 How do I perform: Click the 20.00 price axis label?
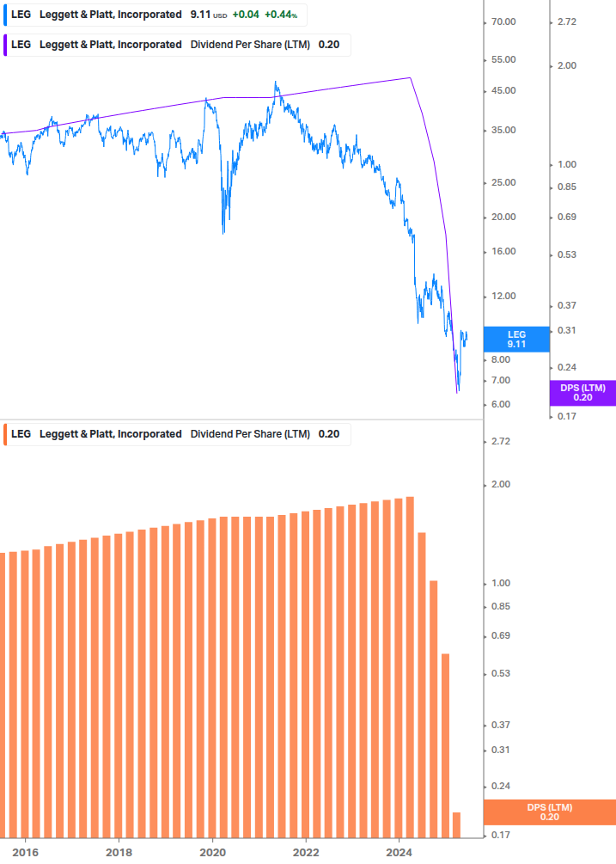coord(503,218)
